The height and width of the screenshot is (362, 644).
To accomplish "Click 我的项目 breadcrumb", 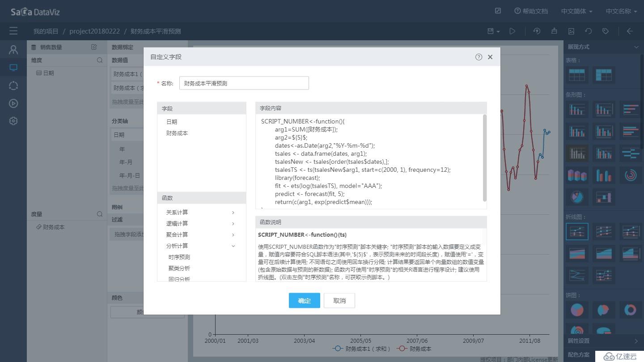I will pyautogui.click(x=46, y=31).
